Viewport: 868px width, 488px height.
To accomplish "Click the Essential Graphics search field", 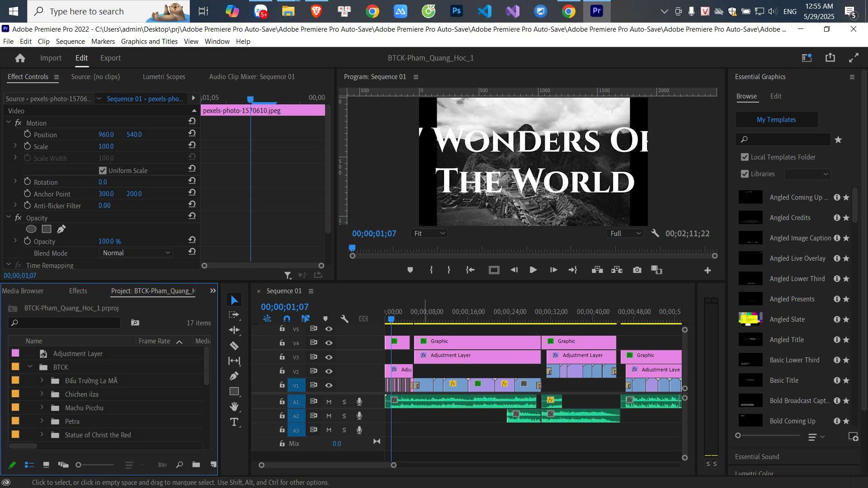I will 783,140.
